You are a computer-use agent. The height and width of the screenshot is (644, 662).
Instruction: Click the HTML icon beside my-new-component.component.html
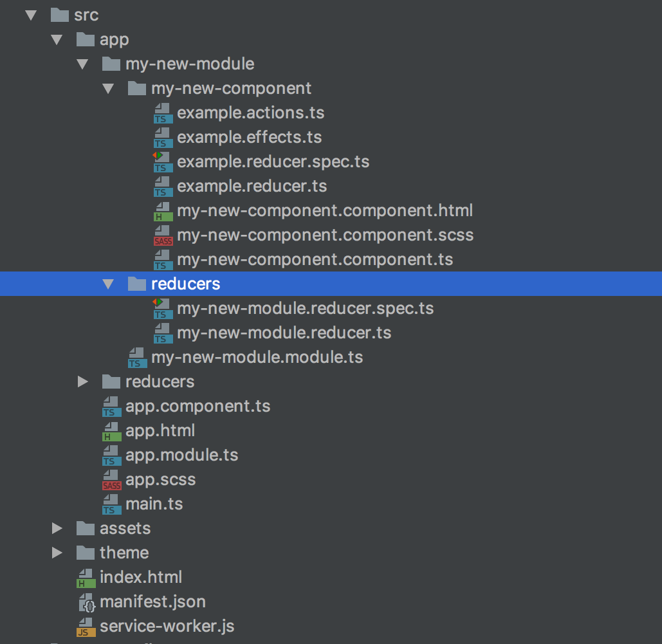tap(162, 210)
